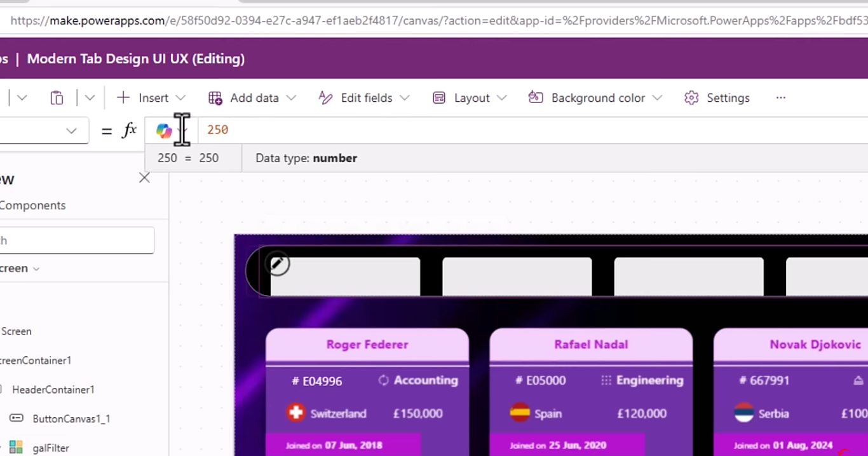The width and height of the screenshot is (868, 456).
Task: Click the Copilot icon in formula bar
Action: [164, 130]
